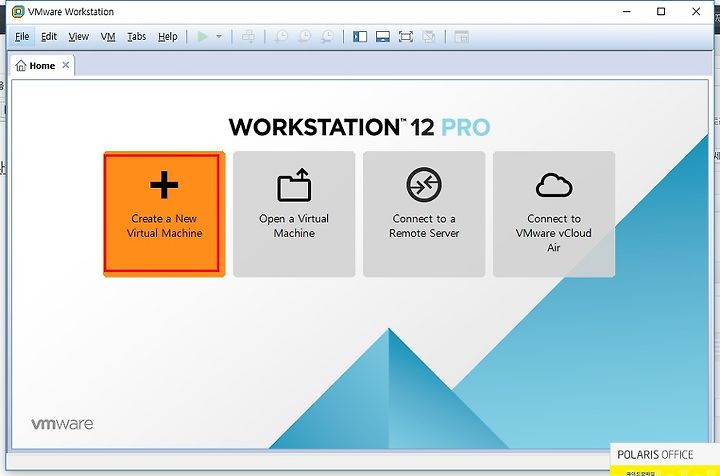Open the VM menu

[108, 36]
